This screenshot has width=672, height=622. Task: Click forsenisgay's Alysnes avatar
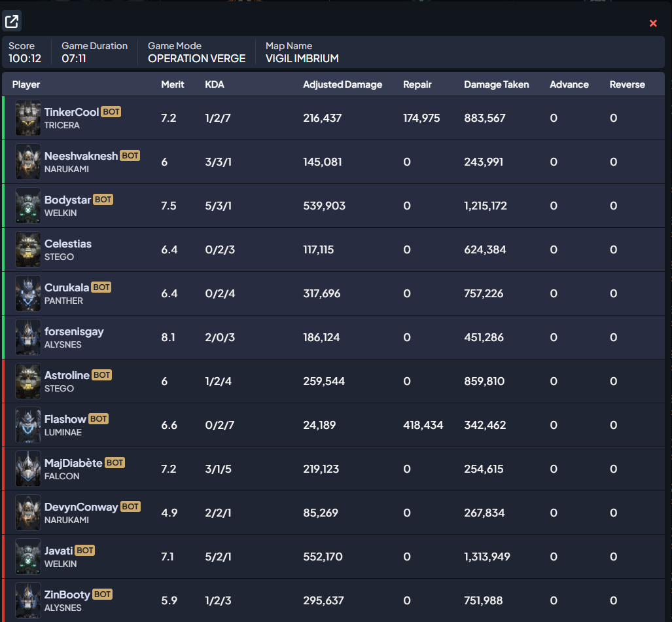[x=28, y=337]
